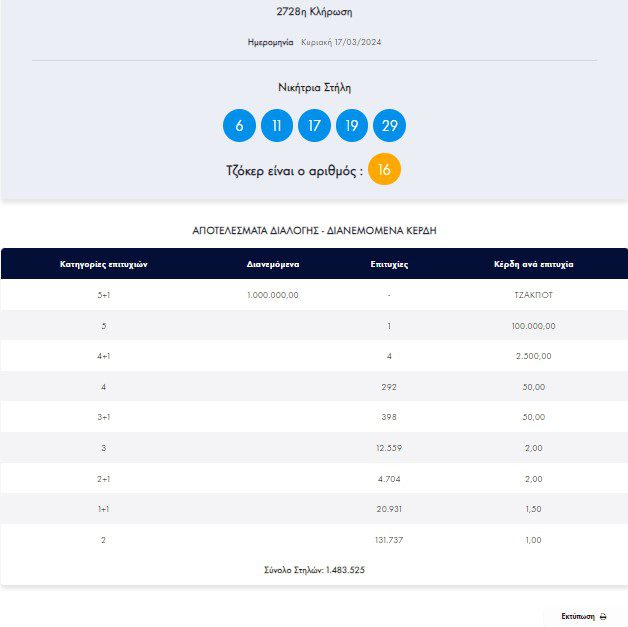Screen dimensions: 628x627
Task: Click the 1.000.000,00 amount in 5+1 row
Action: point(273,295)
